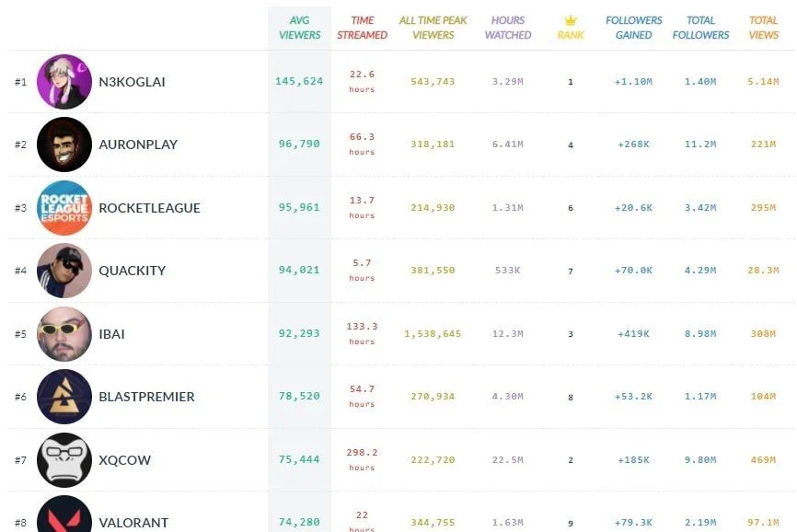Click AURONPLAY's cartoon face avatar

64,145
